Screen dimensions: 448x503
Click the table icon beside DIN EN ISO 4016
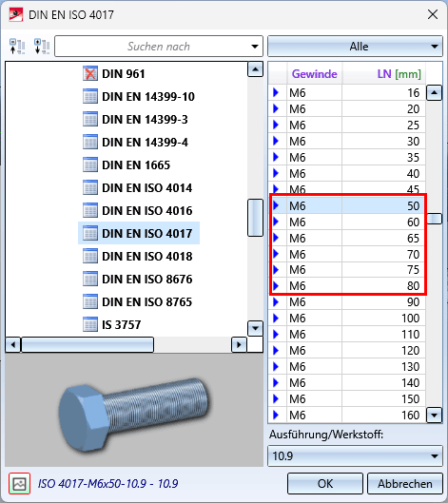pos(90,210)
